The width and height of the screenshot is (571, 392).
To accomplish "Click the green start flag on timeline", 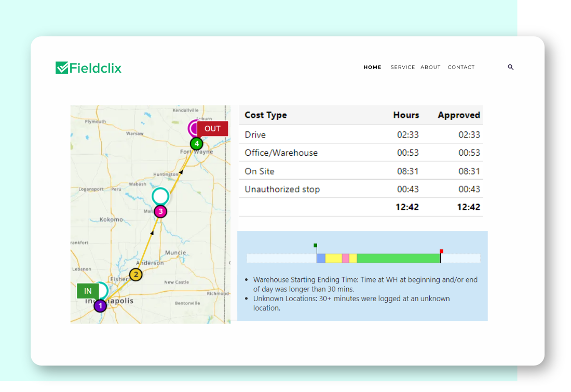I will 315,245.
